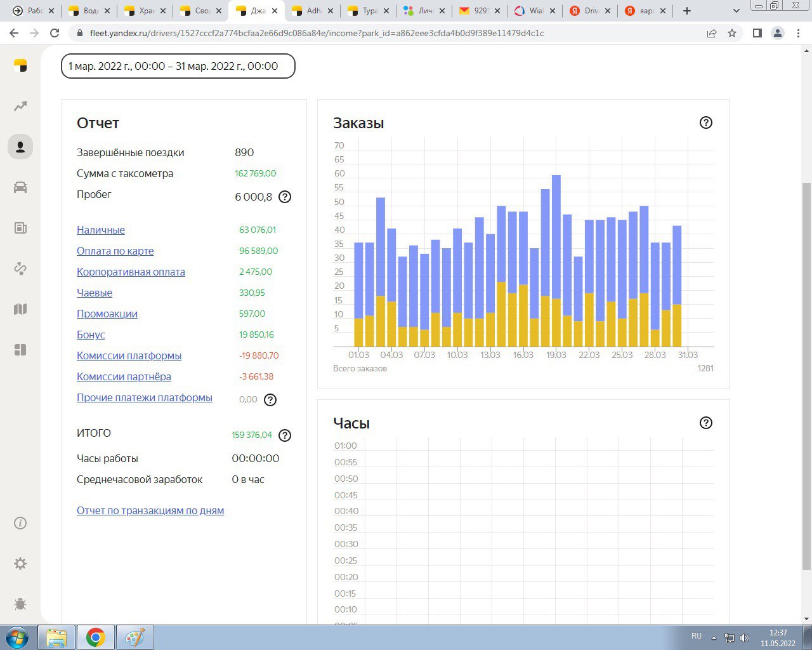Screen dimensions: 812x650
Task: Open the Yandex logo home icon in sidebar
Action: tap(20, 65)
